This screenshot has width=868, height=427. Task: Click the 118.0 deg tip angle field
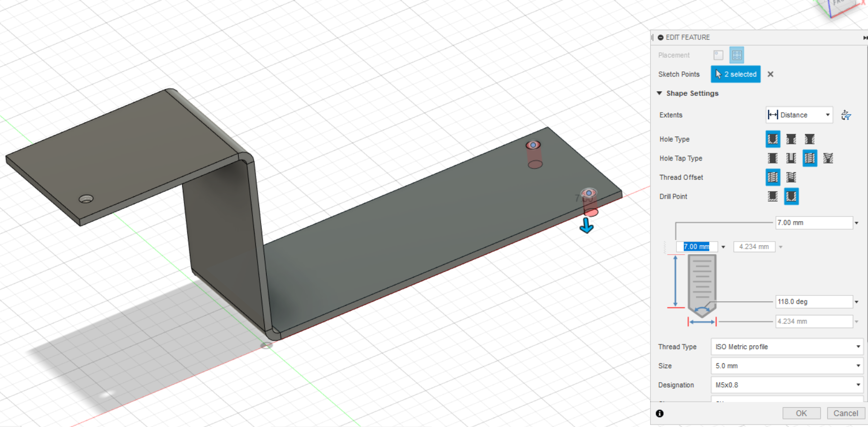click(x=814, y=302)
